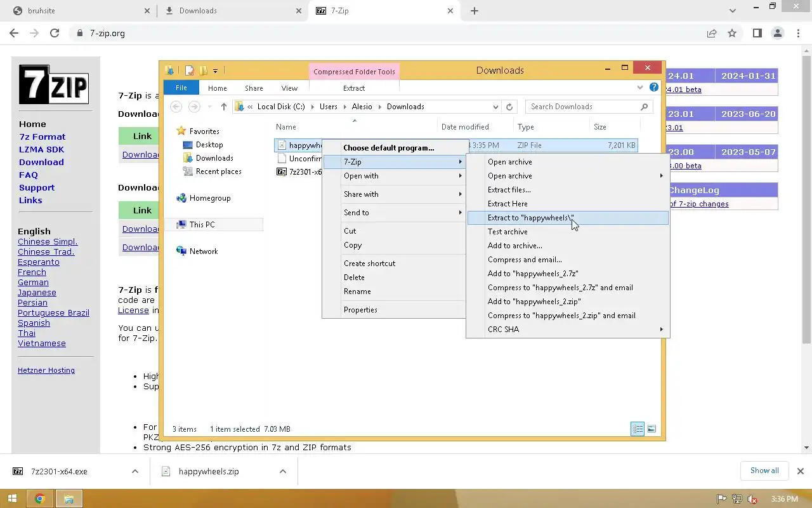Toggle Chrome side panel icon
This screenshot has height=508, width=812.
(757, 33)
